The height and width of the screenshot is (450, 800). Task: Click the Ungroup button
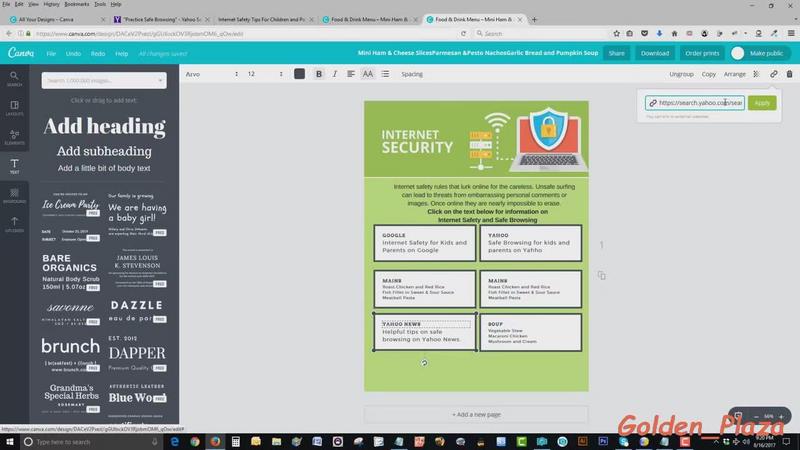681,74
